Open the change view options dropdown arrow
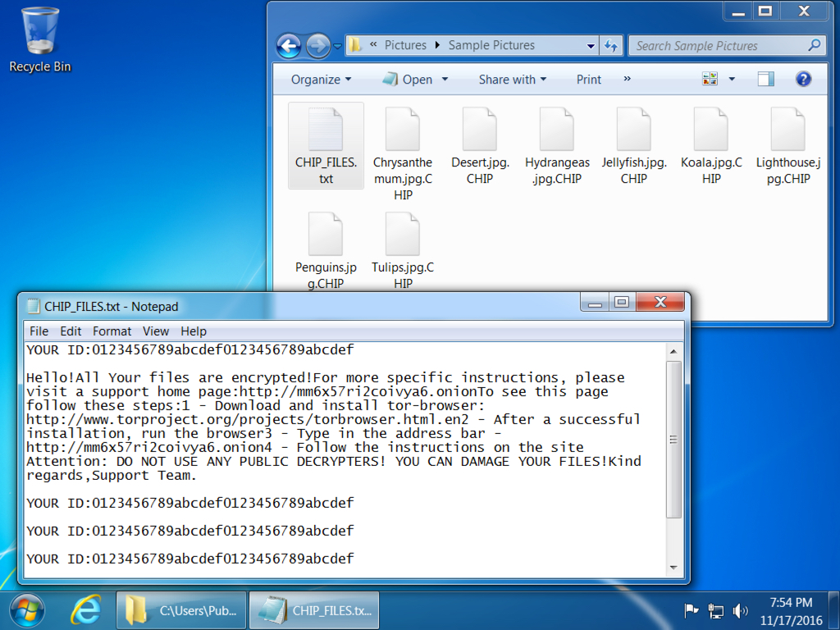Viewport: 840px width, 630px height. (732, 80)
